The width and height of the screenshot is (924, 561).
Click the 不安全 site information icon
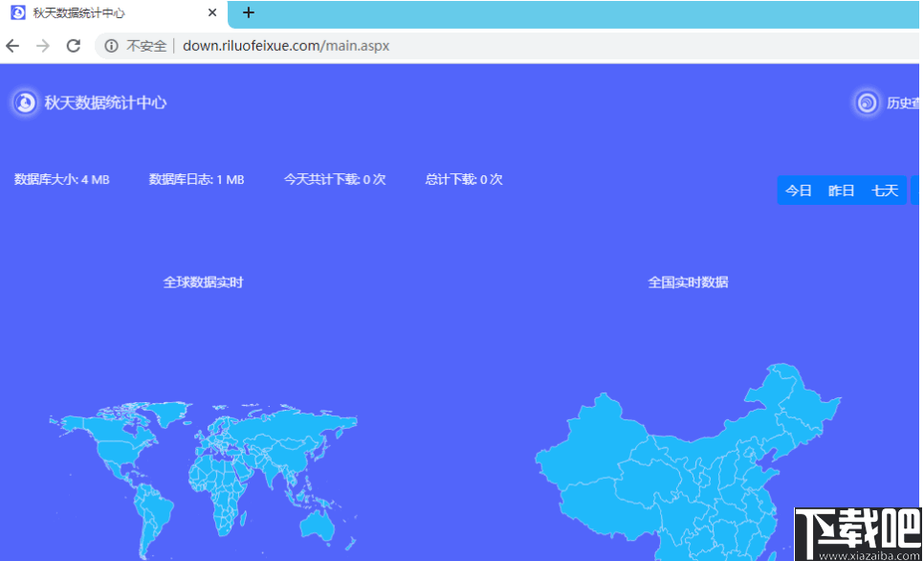pyautogui.click(x=112, y=45)
